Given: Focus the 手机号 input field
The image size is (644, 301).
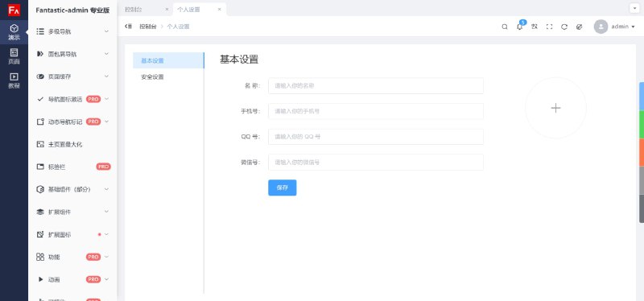Looking at the screenshot, I should tap(376, 111).
